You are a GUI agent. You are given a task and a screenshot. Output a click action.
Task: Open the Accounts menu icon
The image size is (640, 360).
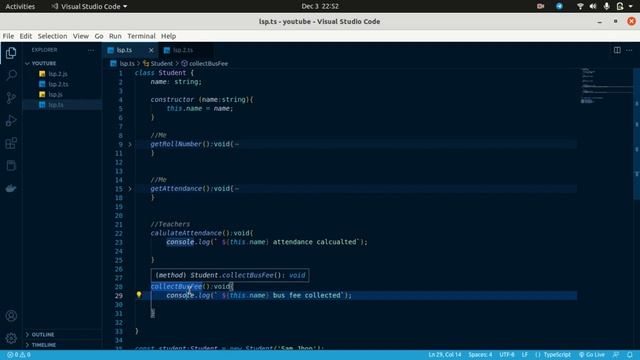[x=11, y=316]
